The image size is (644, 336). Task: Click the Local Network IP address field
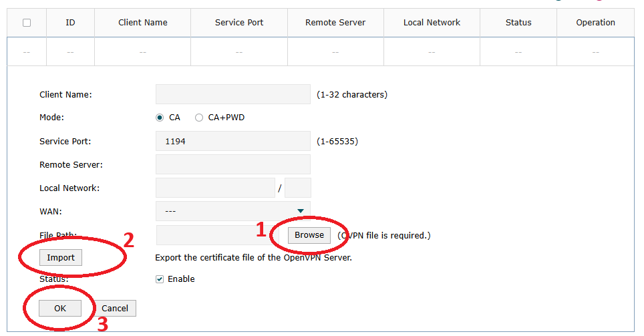[215, 188]
